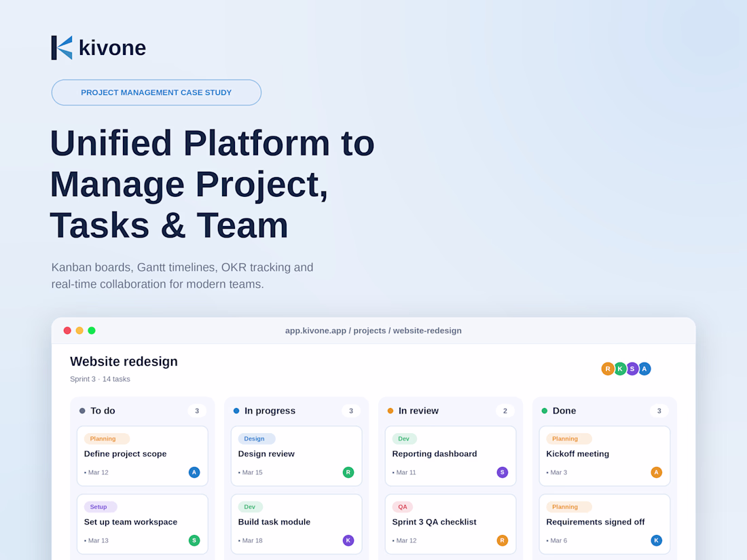The height and width of the screenshot is (560, 747).
Task: Open the Reporting dashboard task
Action: point(451,455)
